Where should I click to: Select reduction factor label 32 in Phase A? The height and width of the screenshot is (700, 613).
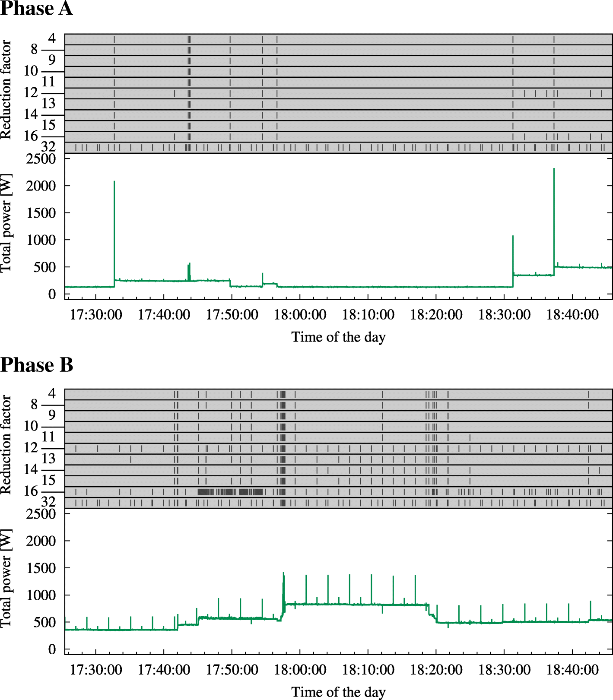pyautogui.click(x=48, y=147)
